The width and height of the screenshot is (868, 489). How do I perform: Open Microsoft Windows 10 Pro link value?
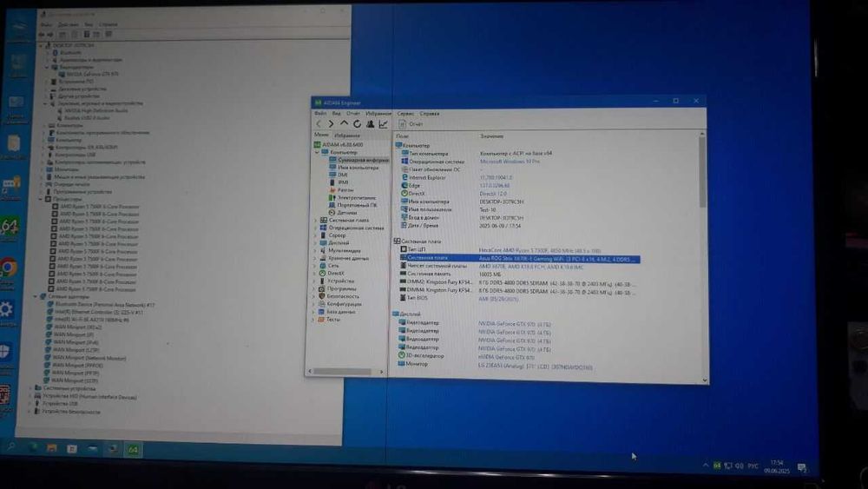(510, 162)
